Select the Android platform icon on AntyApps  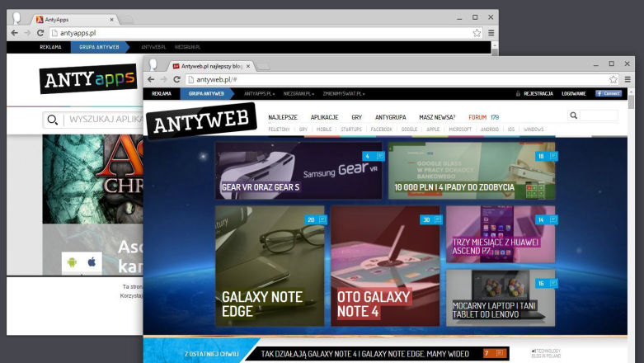[72, 262]
